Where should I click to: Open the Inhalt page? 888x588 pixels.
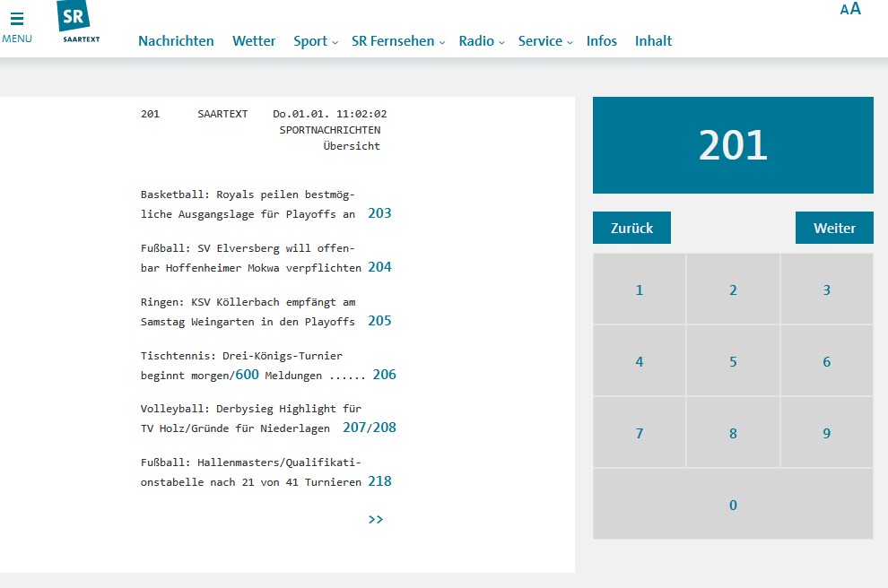pos(653,41)
